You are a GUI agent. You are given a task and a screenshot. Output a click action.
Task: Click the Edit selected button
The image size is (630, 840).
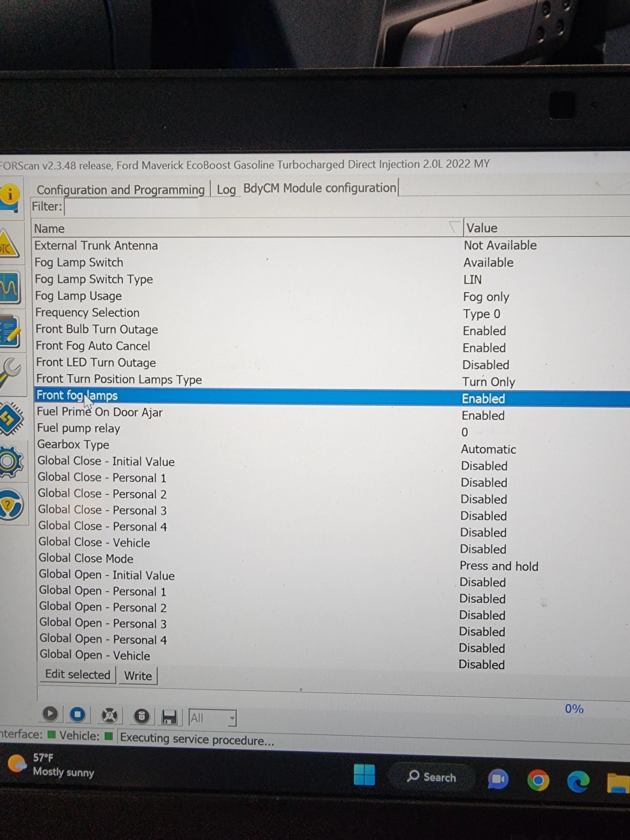[78, 675]
